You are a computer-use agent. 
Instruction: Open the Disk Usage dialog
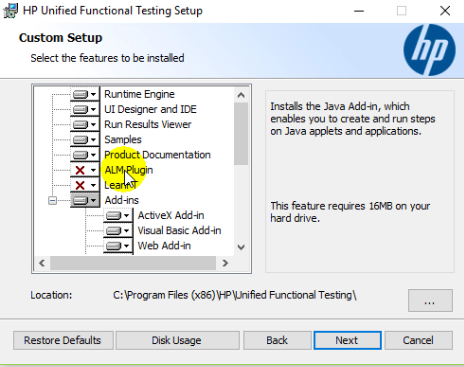(177, 340)
